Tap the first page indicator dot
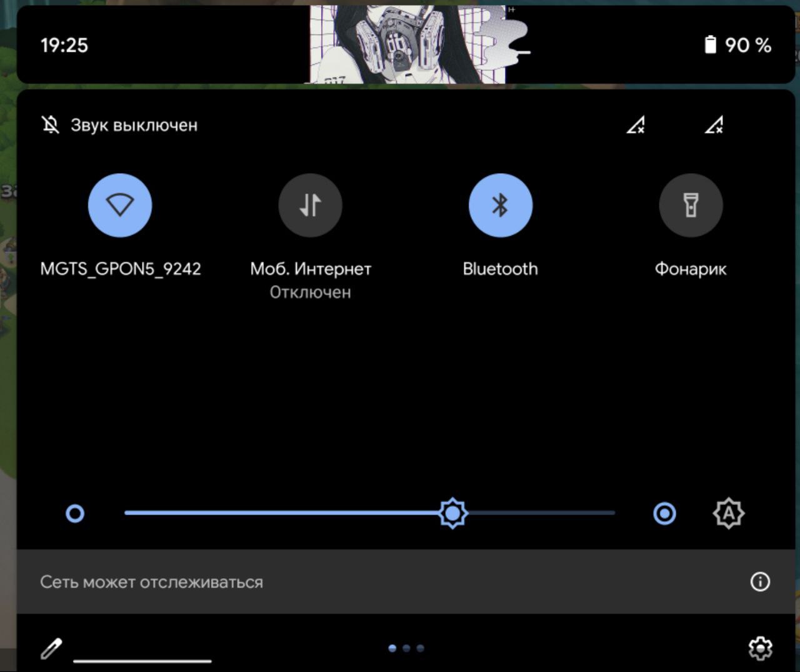Viewport: 800px width, 672px height. click(392, 648)
